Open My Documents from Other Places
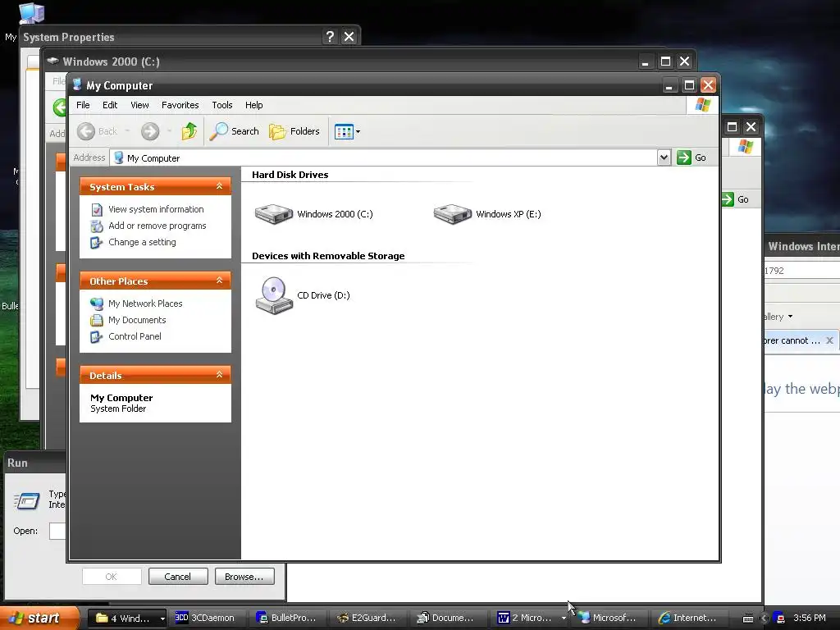 137,321
